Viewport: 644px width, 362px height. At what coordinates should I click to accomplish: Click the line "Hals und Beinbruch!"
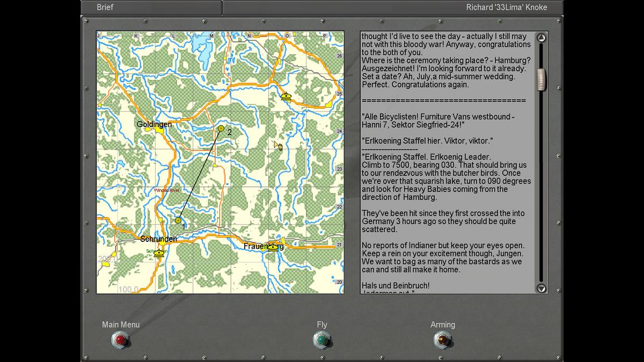(396, 285)
